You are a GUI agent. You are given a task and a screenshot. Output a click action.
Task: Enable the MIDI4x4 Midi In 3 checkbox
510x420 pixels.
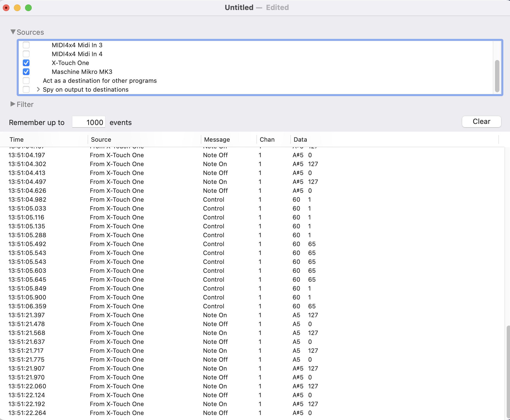(x=26, y=45)
